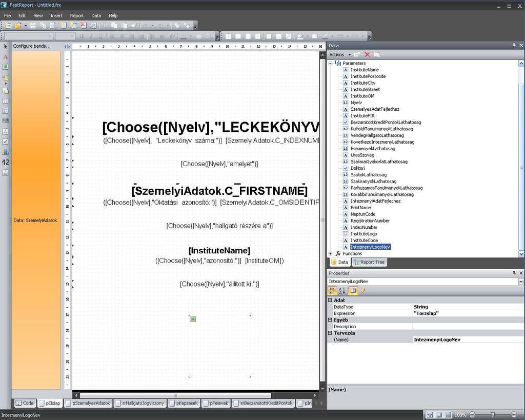
Task: Select the chart object tool
Action: (5, 152)
